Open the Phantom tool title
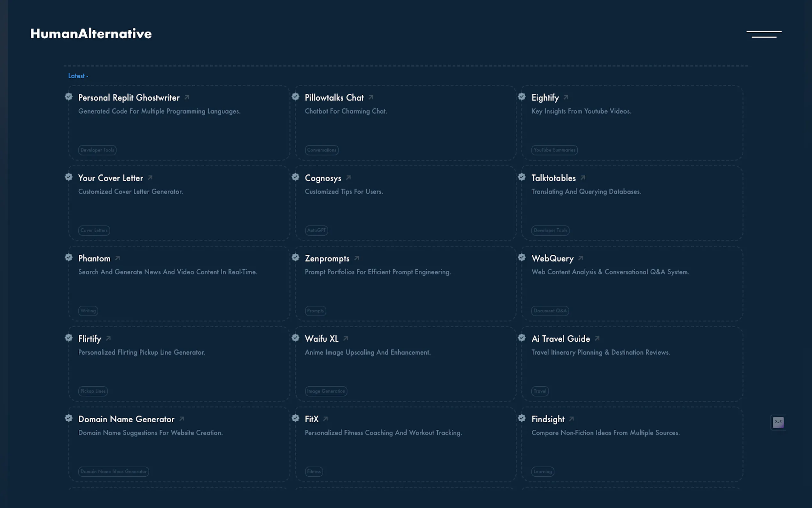The height and width of the screenshot is (508, 812). [x=94, y=258]
